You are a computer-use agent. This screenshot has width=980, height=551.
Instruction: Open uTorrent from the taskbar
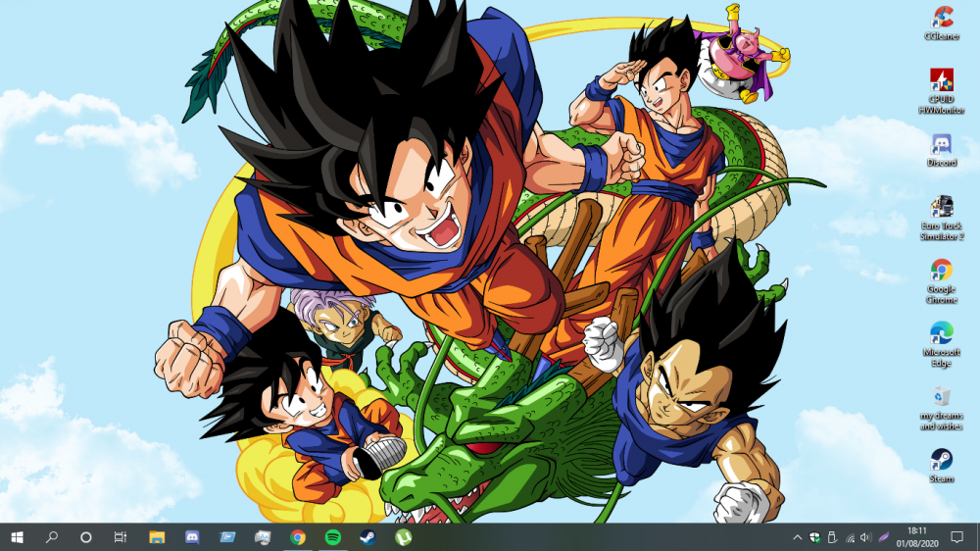(404, 537)
